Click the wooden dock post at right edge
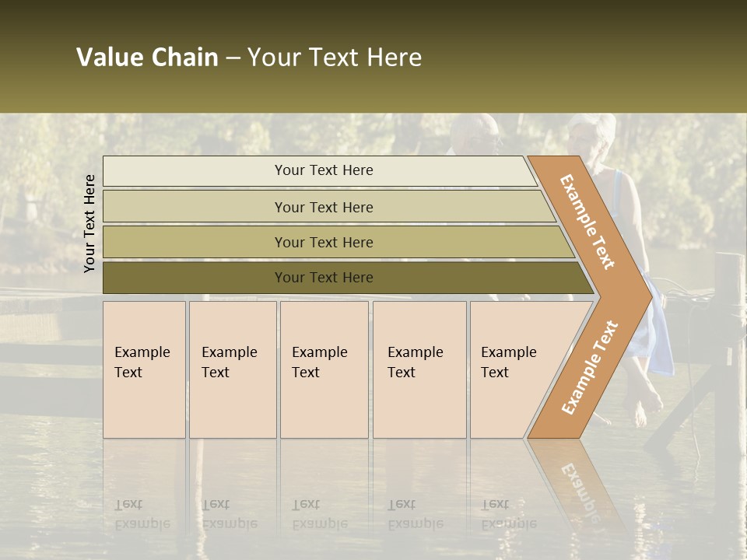This screenshot has height=560, width=747. [x=729, y=327]
